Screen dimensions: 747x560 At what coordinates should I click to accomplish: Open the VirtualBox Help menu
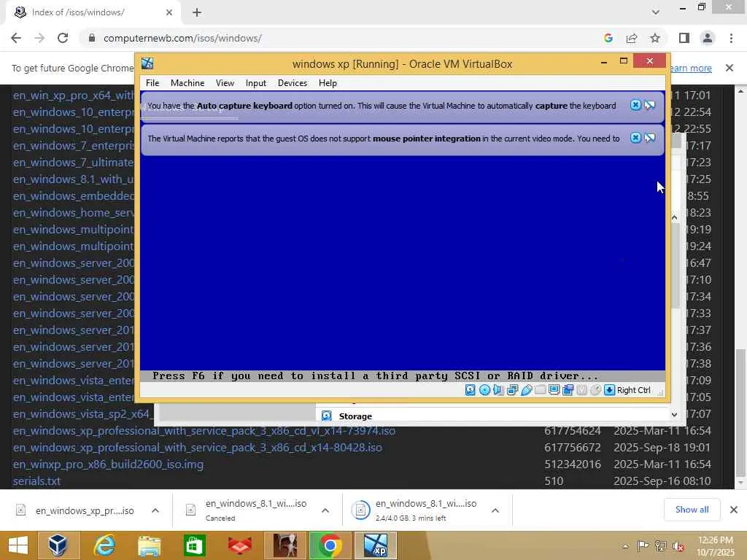328,83
